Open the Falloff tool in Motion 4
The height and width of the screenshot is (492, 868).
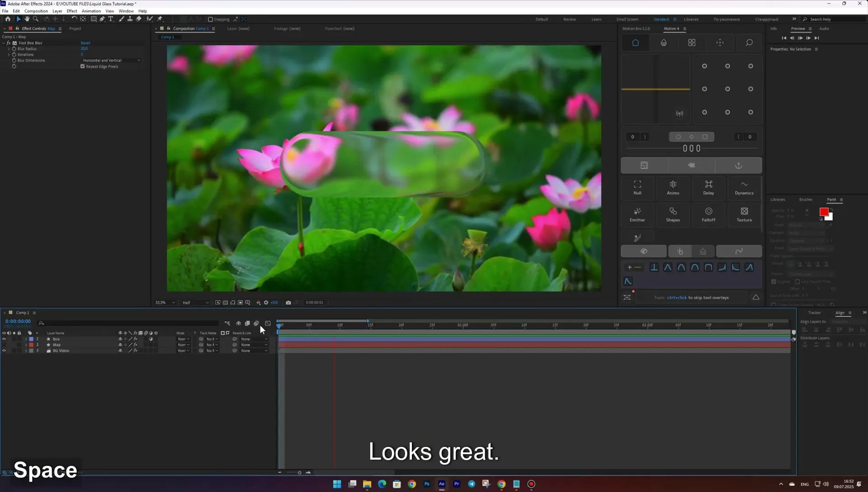point(708,215)
